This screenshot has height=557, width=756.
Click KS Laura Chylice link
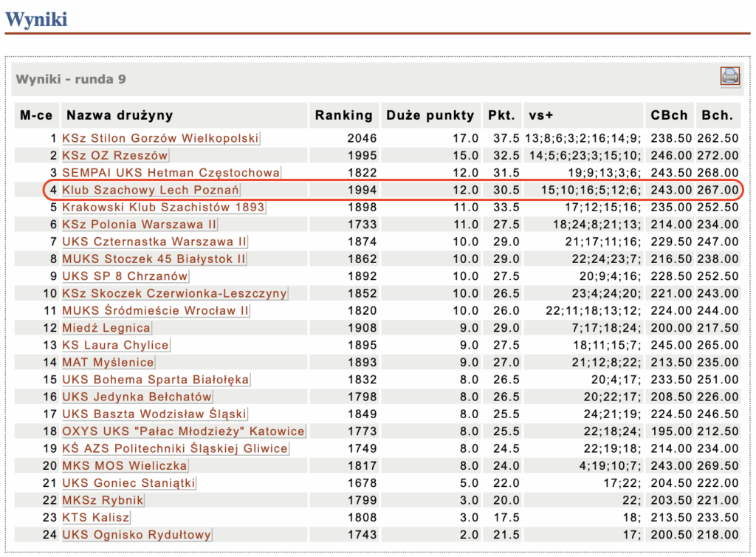(x=115, y=345)
